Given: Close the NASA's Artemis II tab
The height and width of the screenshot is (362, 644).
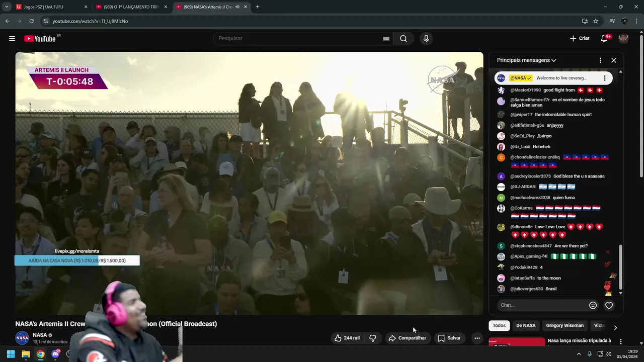Looking at the screenshot, I should (x=245, y=7).
